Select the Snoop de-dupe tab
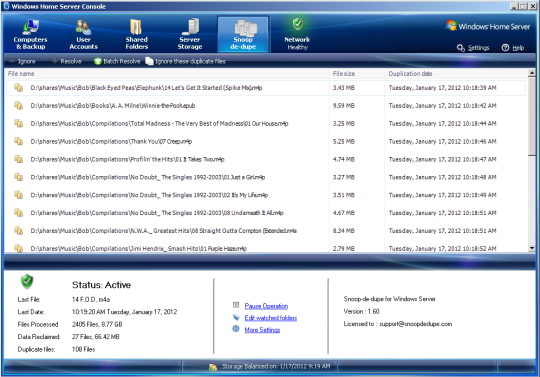The height and width of the screenshot is (377, 540). pyautogui.click(x=243, y=35)
